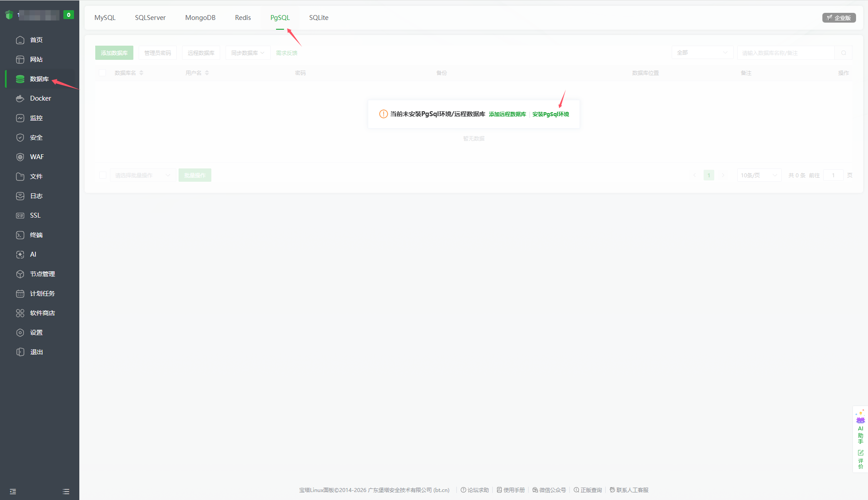
Task: Open the 文件 files folder icon
Action: click(20, 176)
